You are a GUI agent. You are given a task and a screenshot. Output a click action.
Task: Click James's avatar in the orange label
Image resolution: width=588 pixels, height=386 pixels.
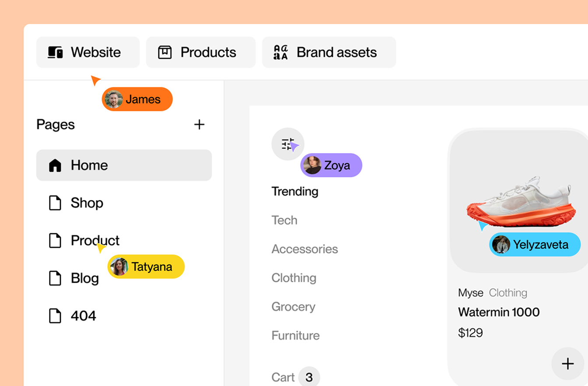pyautogui.click(x=113, y=99)
